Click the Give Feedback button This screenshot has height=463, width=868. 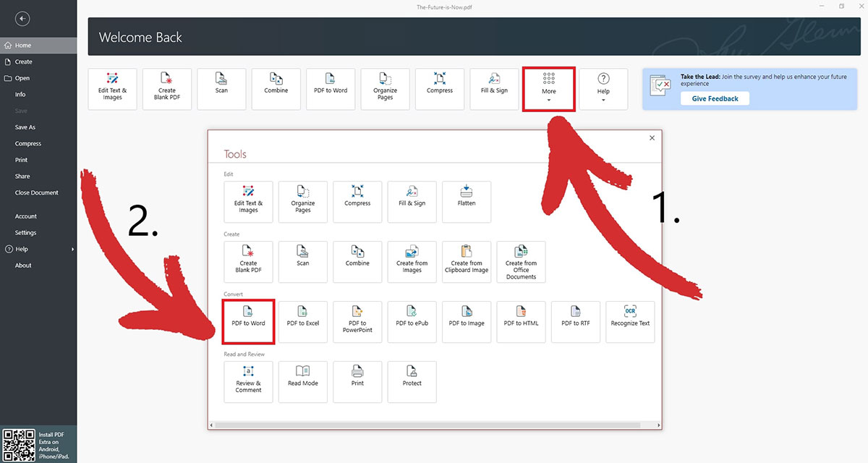tap(715, 98)
